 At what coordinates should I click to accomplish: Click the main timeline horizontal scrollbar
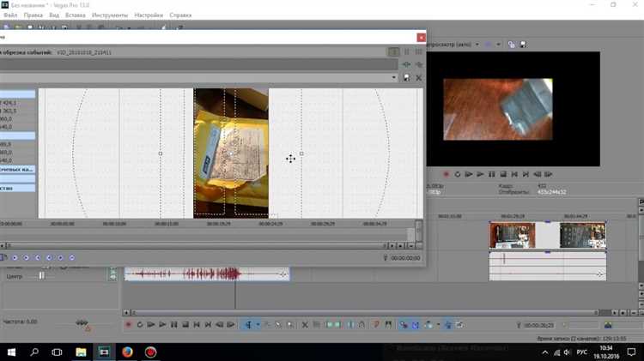(x=364, y=313)
